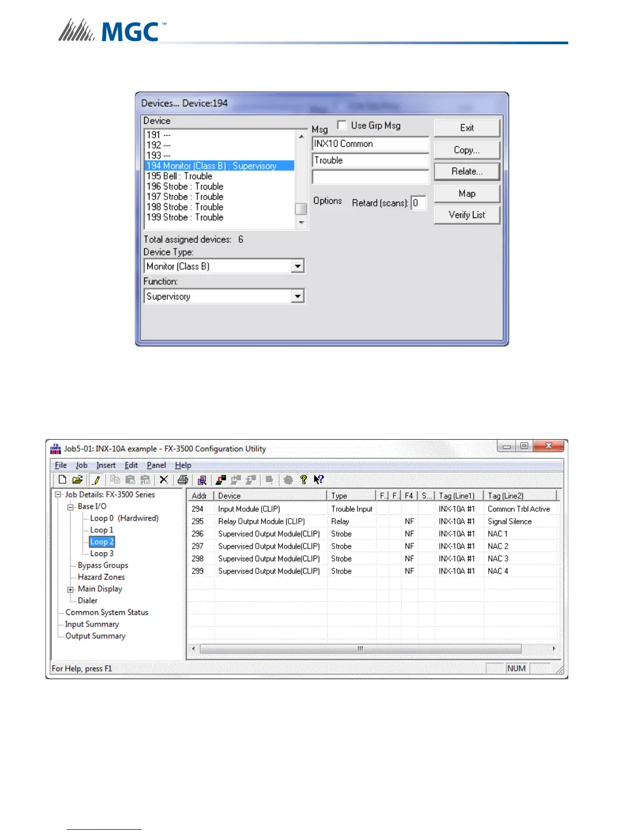
Task: Tick the Use Grp Msg checkbox
Action: tap(341, 125)
